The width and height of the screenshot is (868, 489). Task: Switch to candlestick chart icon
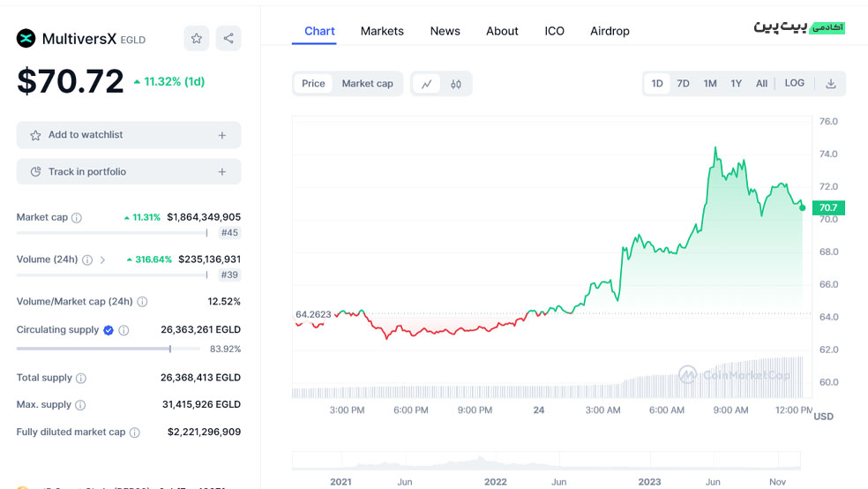456,84
